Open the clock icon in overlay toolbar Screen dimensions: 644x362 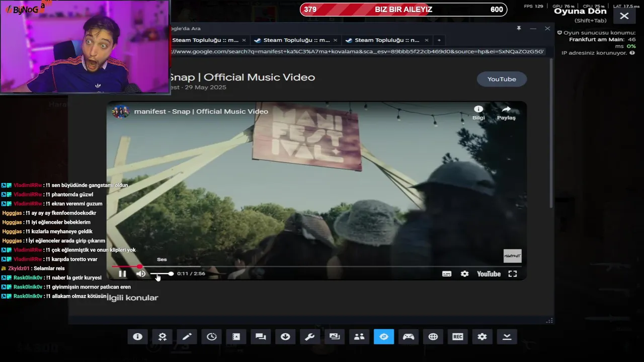point(211,337)
